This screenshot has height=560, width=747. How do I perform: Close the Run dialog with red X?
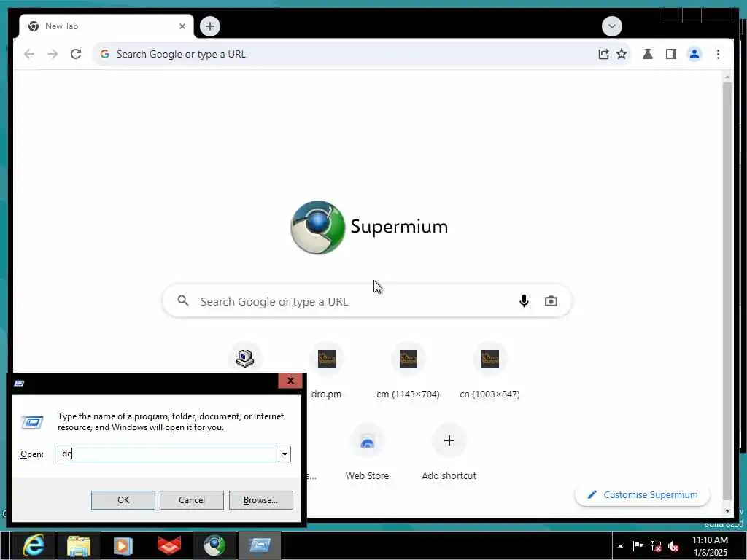coord(290,381)
